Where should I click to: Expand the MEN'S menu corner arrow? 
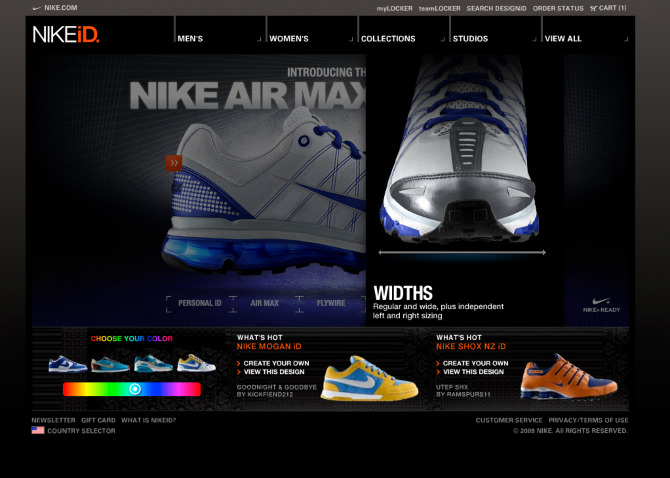point(259,40)
